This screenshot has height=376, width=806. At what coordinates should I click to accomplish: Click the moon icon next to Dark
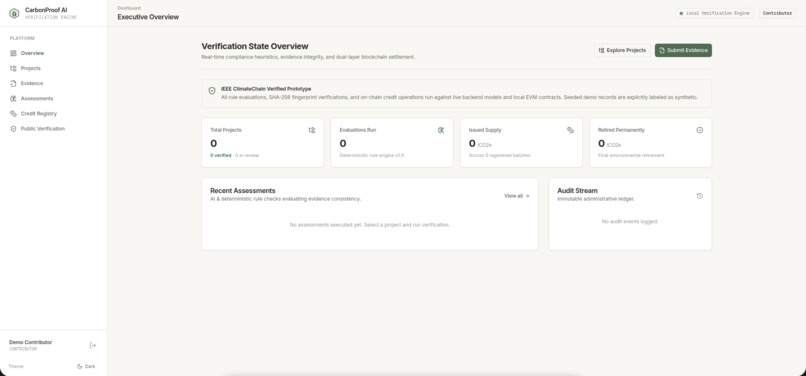click(80, 366)
